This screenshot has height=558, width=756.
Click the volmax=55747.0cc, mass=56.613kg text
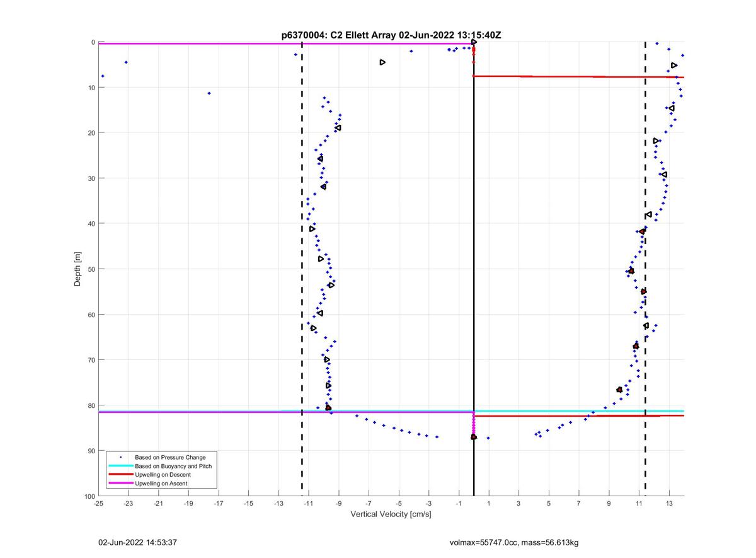click(514, 542)
